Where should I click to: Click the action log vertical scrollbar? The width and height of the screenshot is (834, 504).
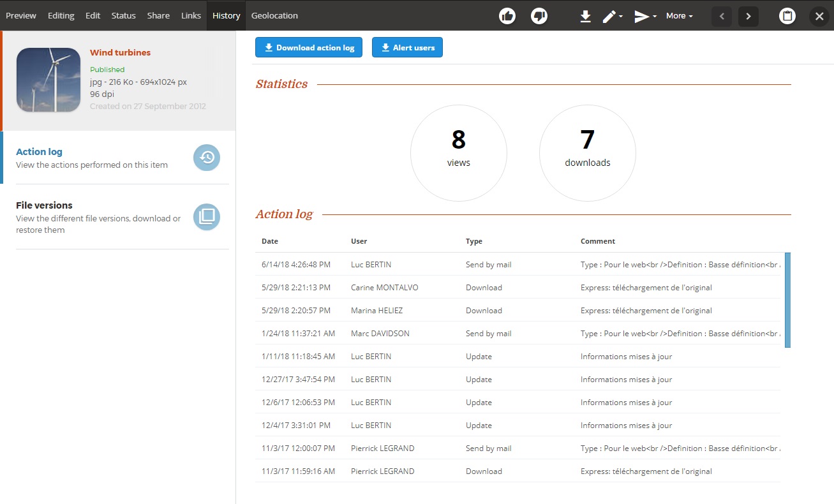tap(787, 300)
